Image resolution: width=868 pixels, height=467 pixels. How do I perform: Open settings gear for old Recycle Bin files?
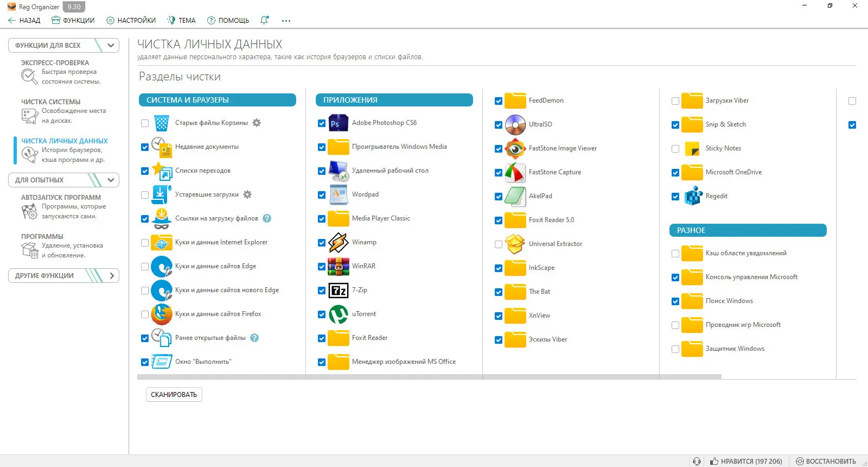tap(257, 123)
